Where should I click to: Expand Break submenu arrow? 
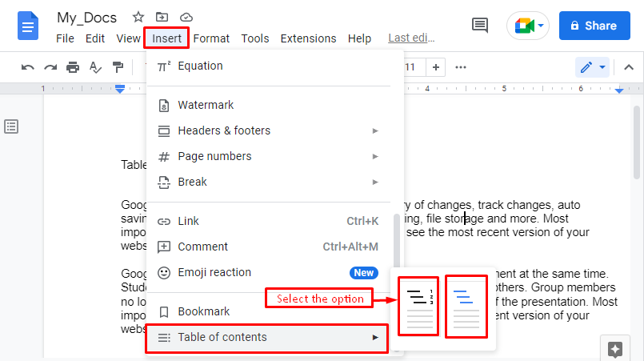tap(375, 183)
